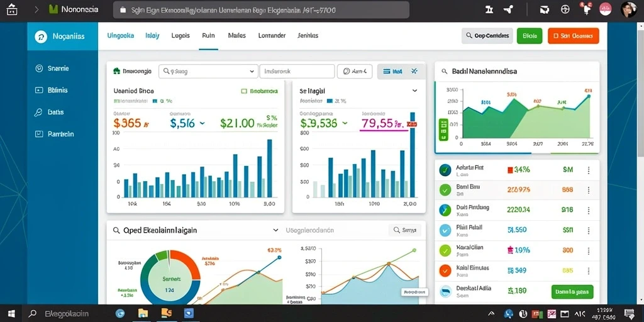Click the search icon beside Bsdhl Nanalenndisa
The width and height of the screenshot is (644, 322).
pyautogui.click(x=444, y=71)
